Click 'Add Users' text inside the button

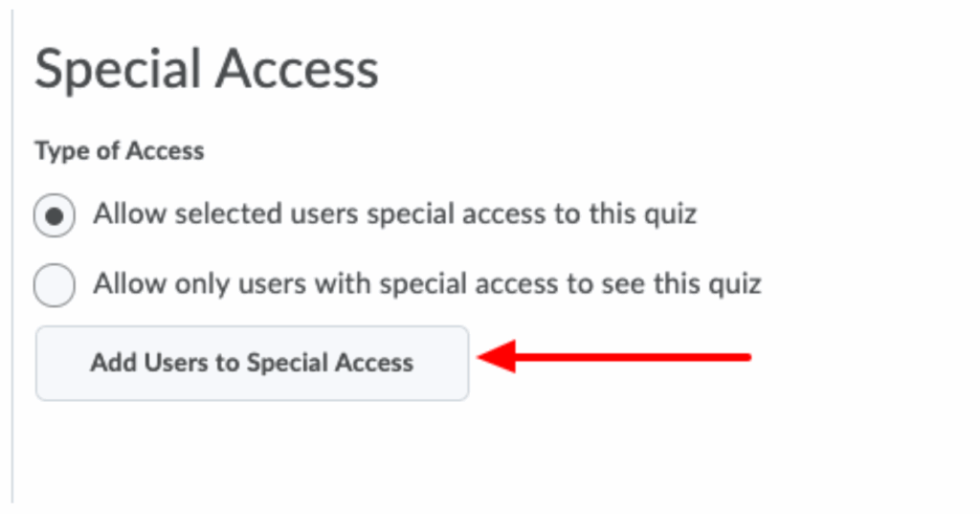pyautogui.click(x=137, y=363)
